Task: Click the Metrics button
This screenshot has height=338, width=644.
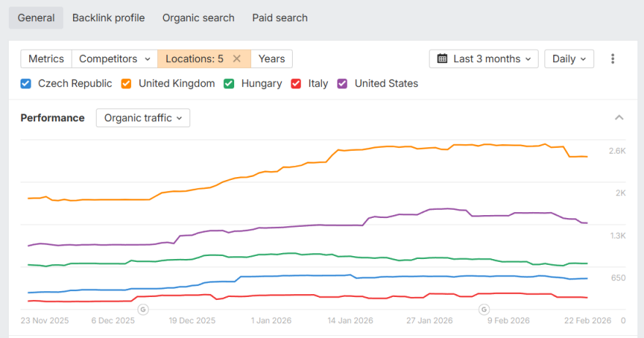Action: click(x=46, y=59)
